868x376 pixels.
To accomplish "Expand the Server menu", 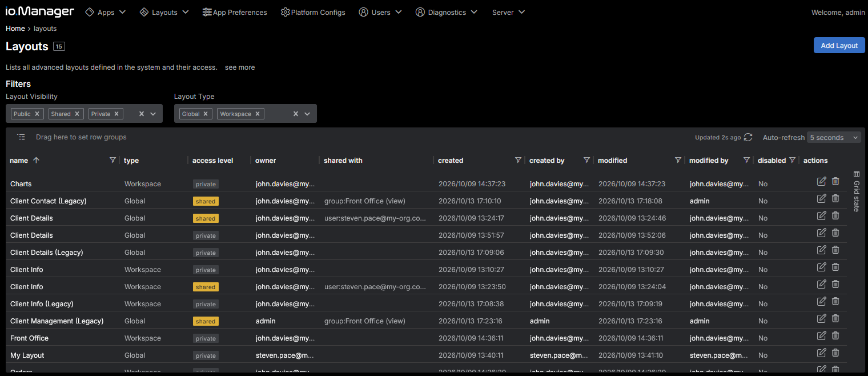I will (508, 12).
